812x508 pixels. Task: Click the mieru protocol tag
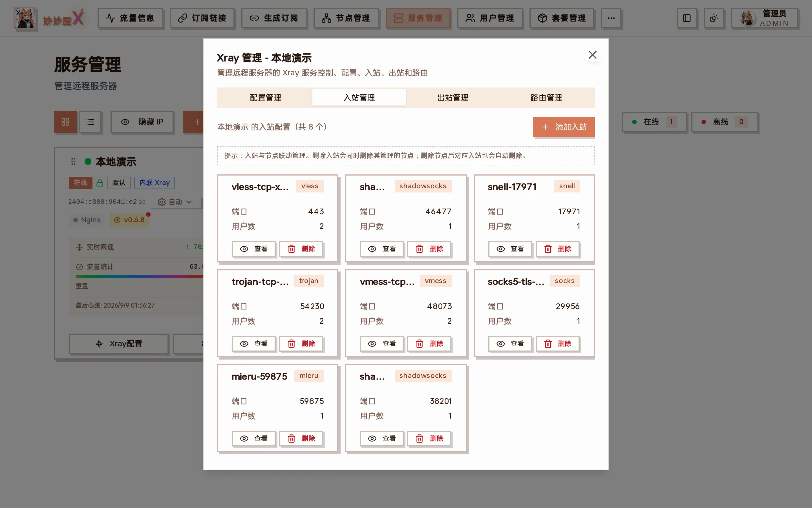pos(309,376)
